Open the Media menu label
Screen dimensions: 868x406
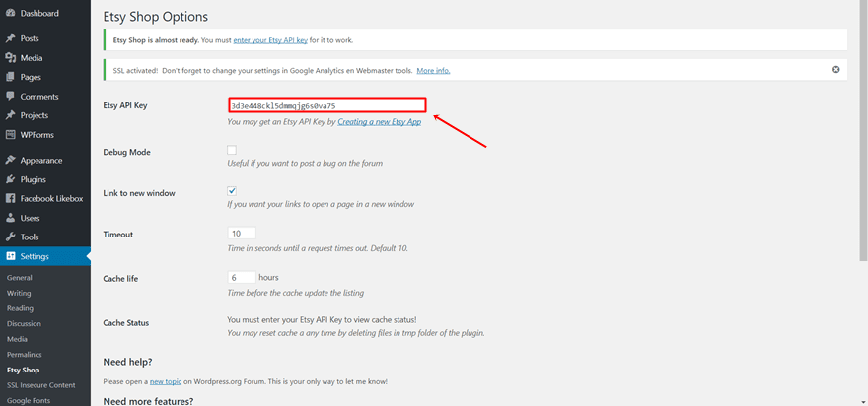32,58
